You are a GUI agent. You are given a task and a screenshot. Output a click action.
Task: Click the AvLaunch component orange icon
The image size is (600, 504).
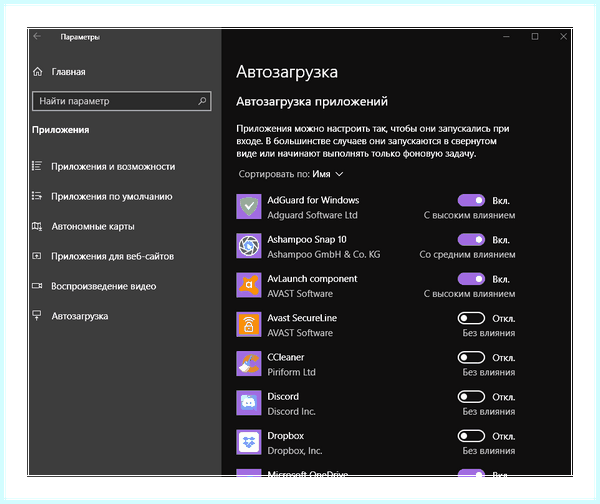click(249, 285)
